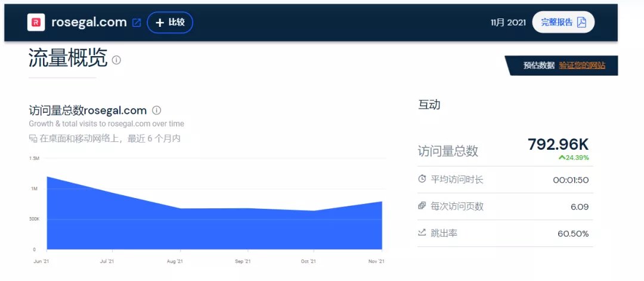644x281 pixels.
Task: Click the 跳出率 label
Action: 444,233
